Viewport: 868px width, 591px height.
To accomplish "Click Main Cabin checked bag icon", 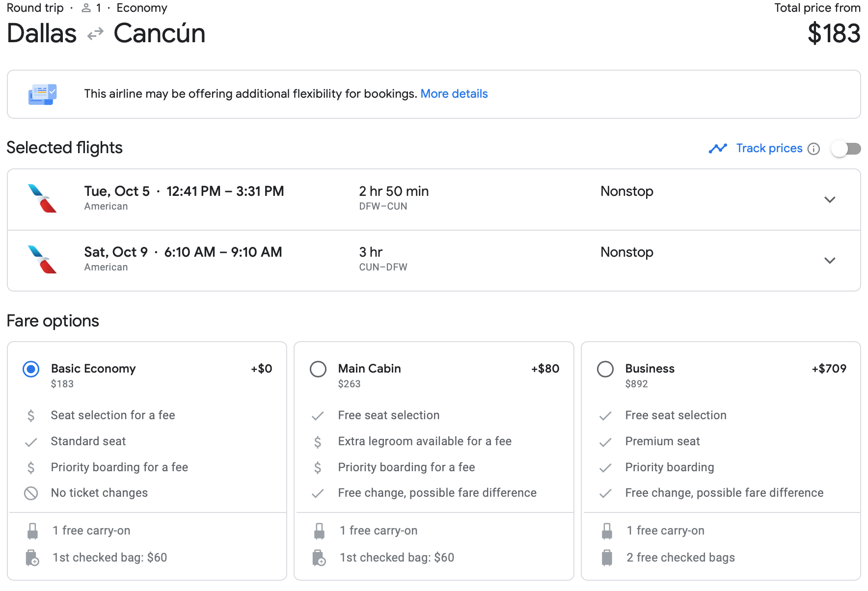I will (x=319, y=558).
